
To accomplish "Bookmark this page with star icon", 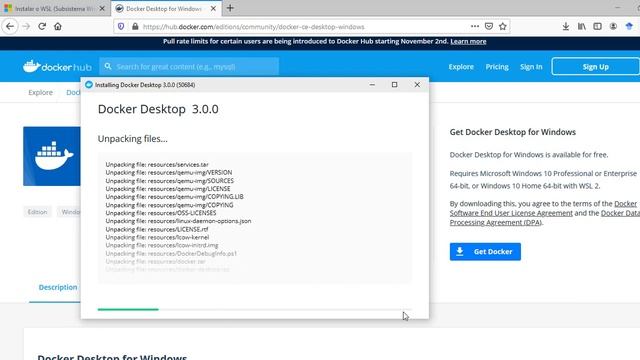I will pyautogui.click(x=502, y=26).
